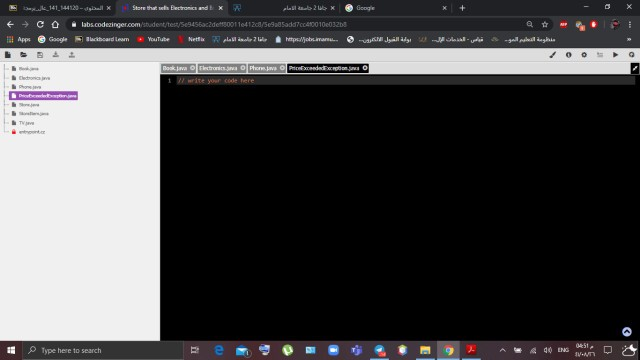
Task: Close the Book.java editor tab
Action: click(193, 68)
